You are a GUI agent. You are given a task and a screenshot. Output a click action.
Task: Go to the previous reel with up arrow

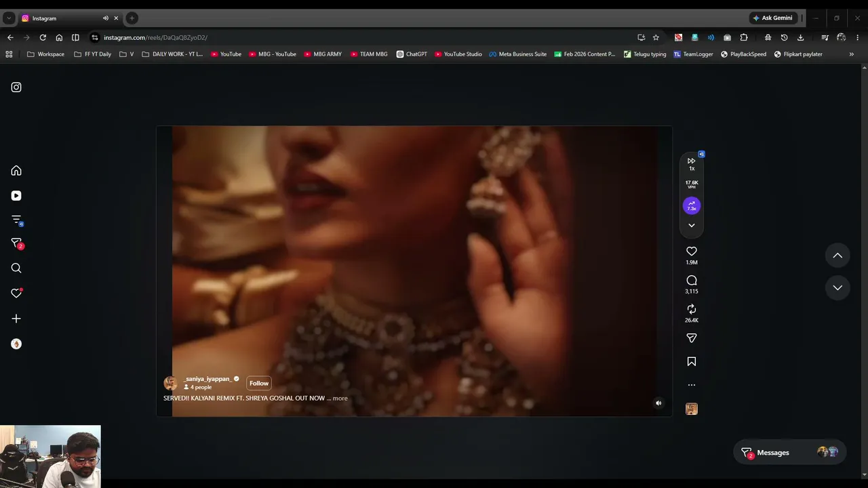837,256
